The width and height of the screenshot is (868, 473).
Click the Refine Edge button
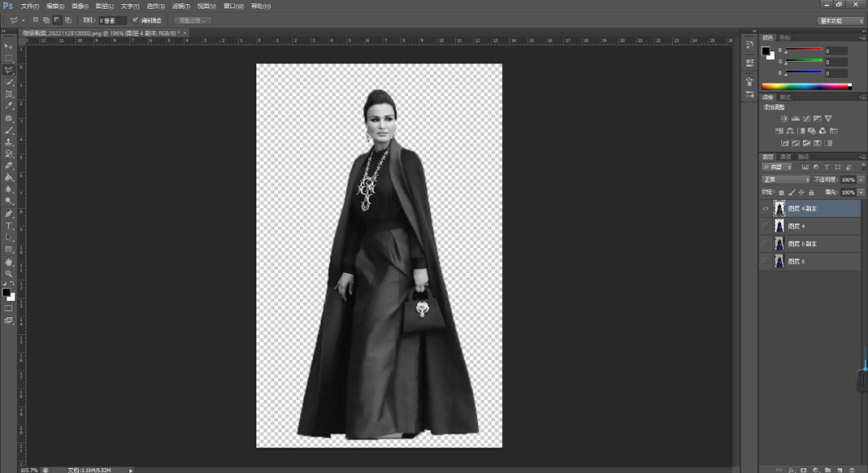point(191,20)
